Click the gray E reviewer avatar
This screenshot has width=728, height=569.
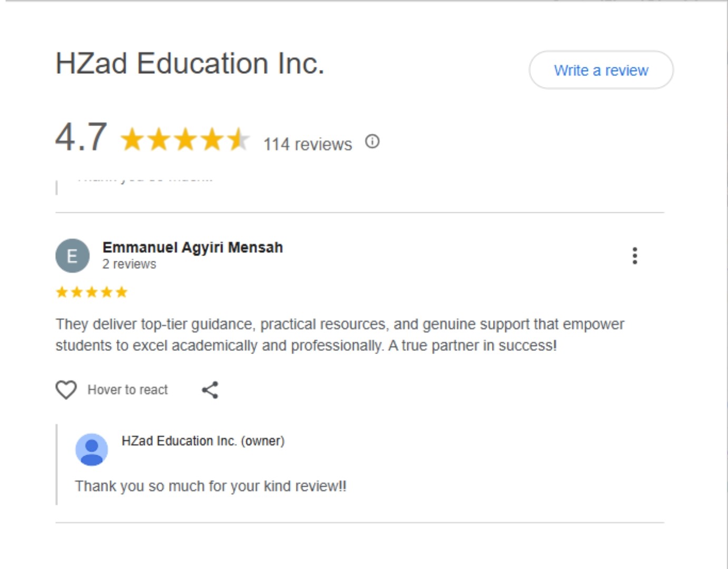[x=72, y=256]
